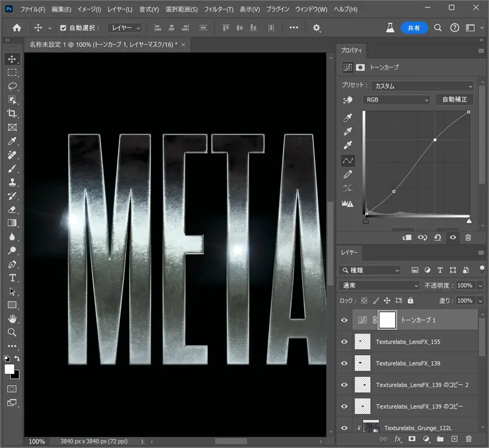The width and height of the screenshot is (489, 448).
Task: Open the イメージ(I) menu
Action: point(89,9)
